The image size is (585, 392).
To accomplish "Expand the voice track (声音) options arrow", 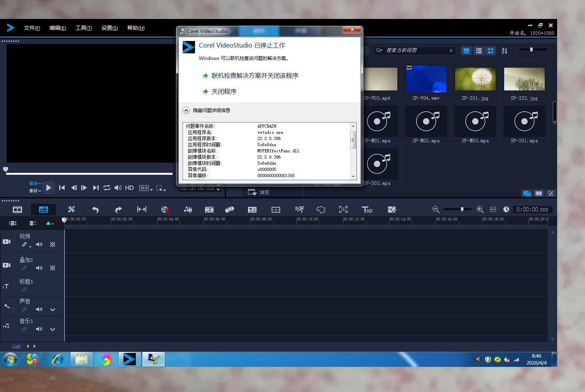I will [x=53, y=309].
